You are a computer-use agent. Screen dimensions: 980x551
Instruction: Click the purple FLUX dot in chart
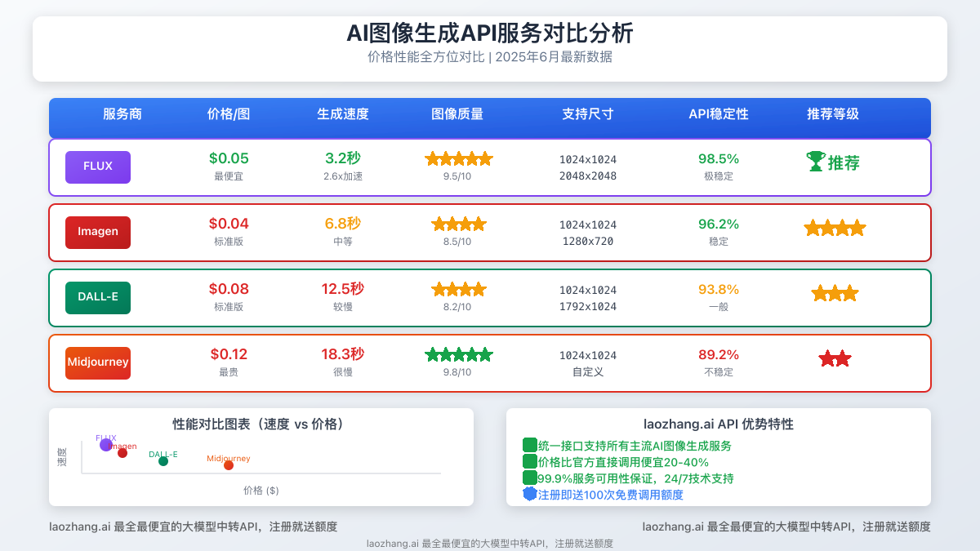pyautogui.click(x=106, y=445)
